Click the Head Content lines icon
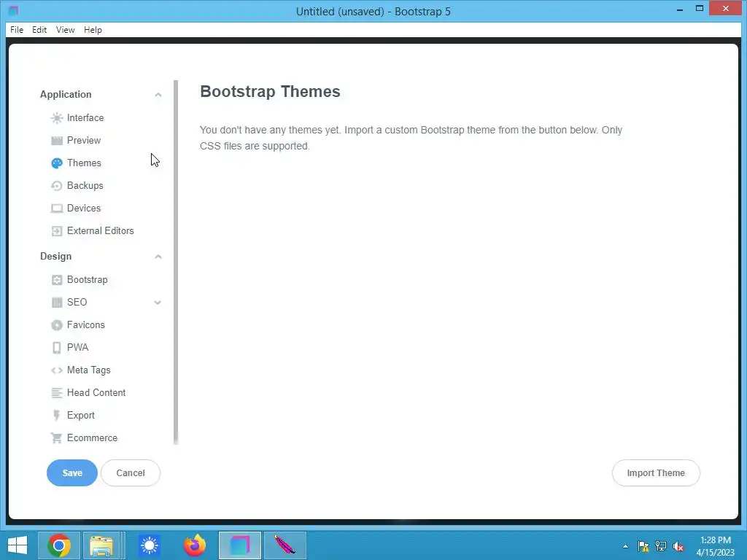The image size is (747, 560). (57, 393)
